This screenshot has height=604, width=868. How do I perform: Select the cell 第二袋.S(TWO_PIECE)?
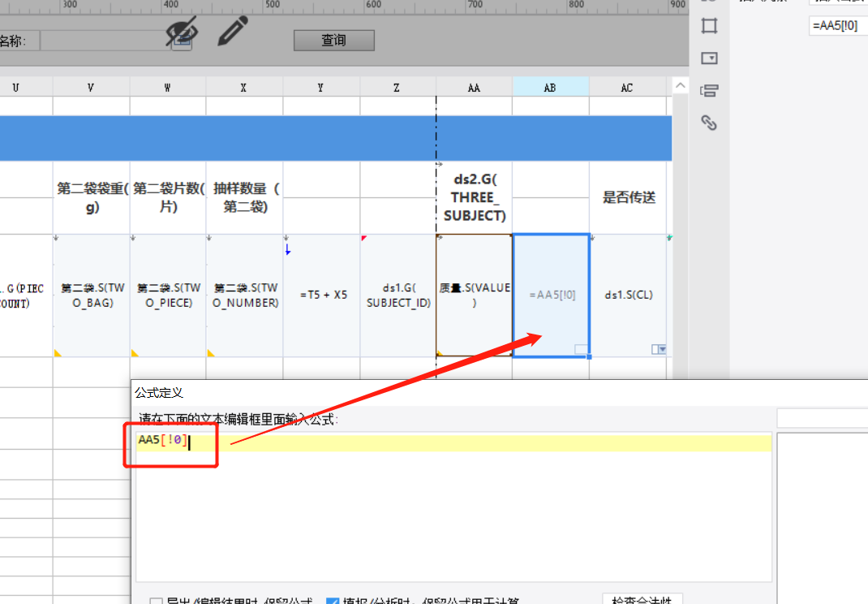(x=168, y=296)
